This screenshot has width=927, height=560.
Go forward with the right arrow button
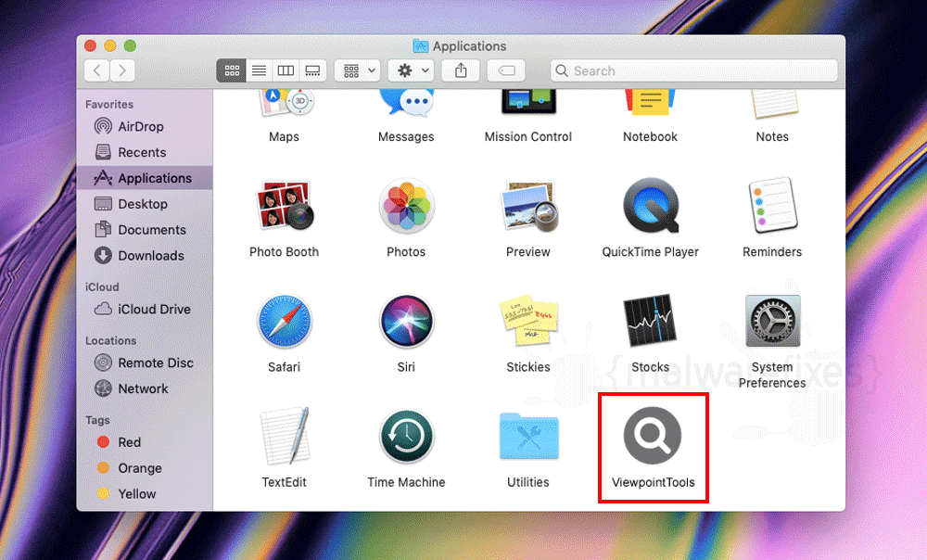click(x=122, y=71)
